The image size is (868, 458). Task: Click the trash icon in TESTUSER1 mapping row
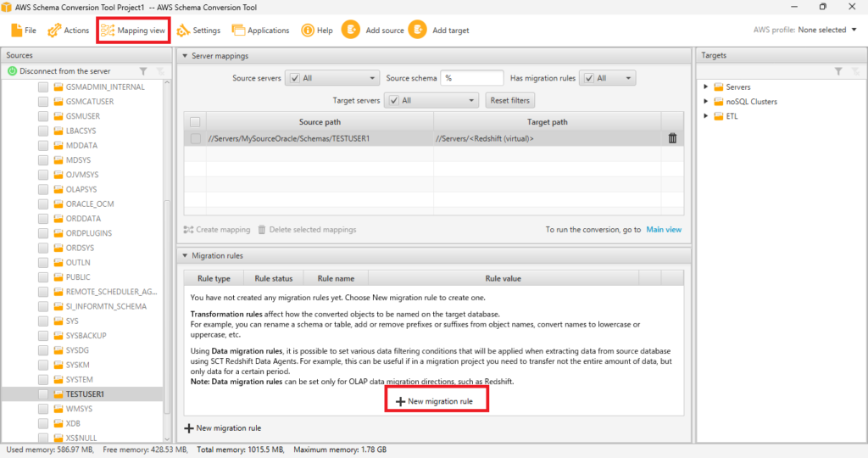click(x=672, y=138)
